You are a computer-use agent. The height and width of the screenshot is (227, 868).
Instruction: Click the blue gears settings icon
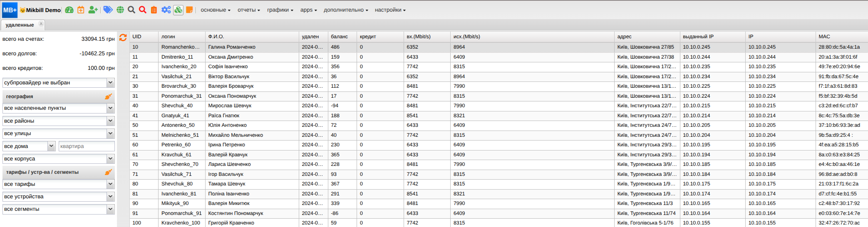point(166,10)
